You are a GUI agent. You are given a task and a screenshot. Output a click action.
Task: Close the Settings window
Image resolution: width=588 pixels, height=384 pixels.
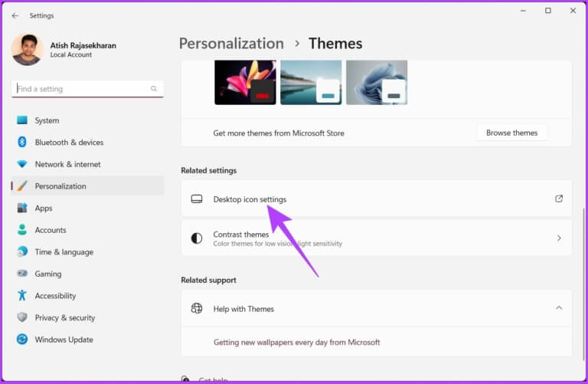point(573,11)
